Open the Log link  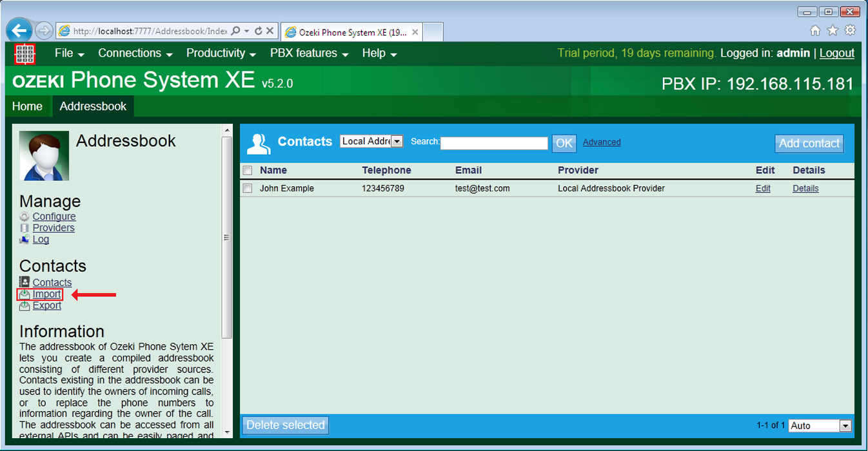(41, 240)
